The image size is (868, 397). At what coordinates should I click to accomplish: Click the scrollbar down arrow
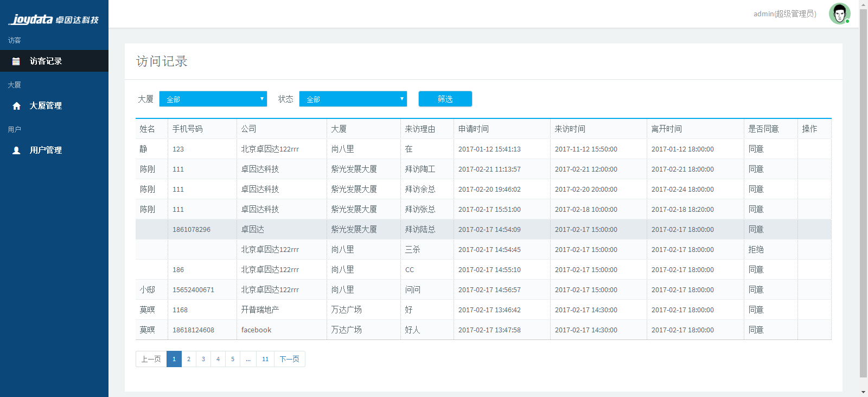point(863,392)
